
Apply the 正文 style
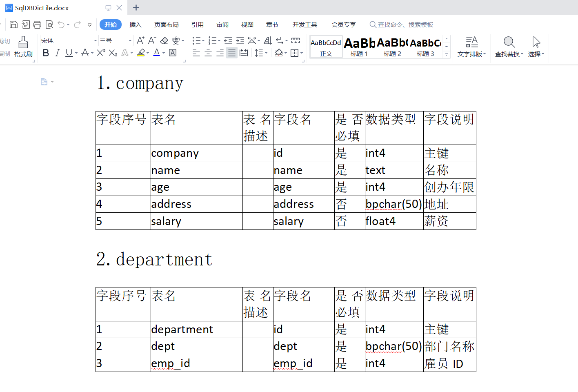tap(326, 47)
